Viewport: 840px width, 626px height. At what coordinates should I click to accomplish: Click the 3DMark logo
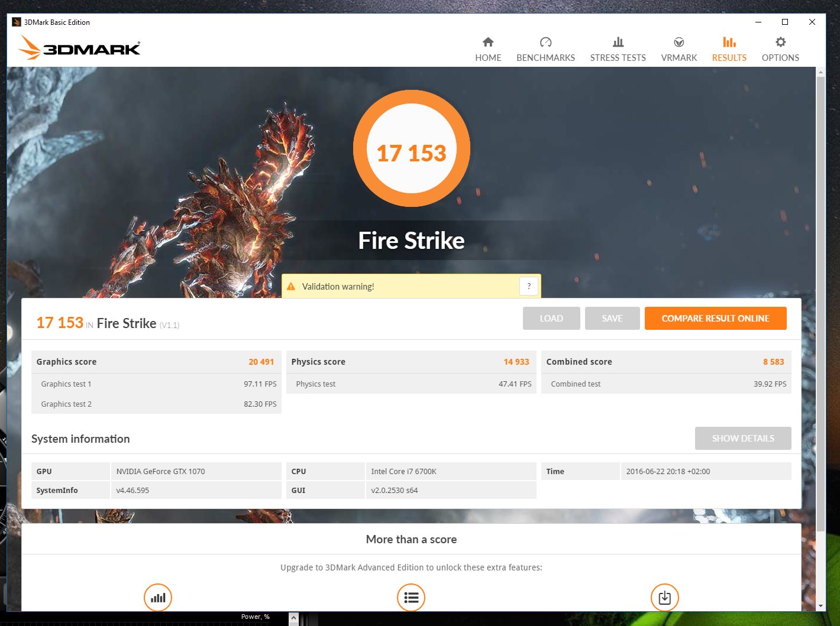point(79,47)
